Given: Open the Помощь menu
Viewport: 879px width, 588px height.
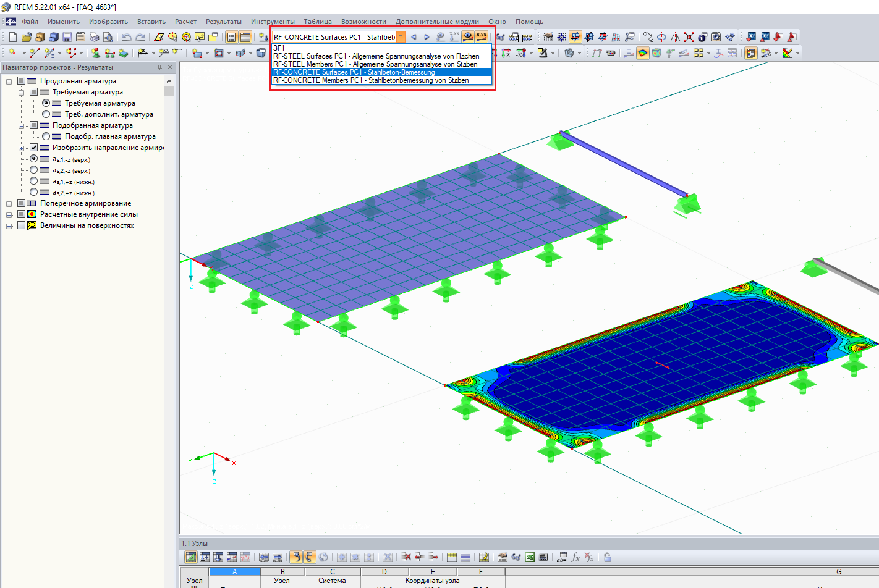Looking at the screenshot, I should tap(530, 22).
